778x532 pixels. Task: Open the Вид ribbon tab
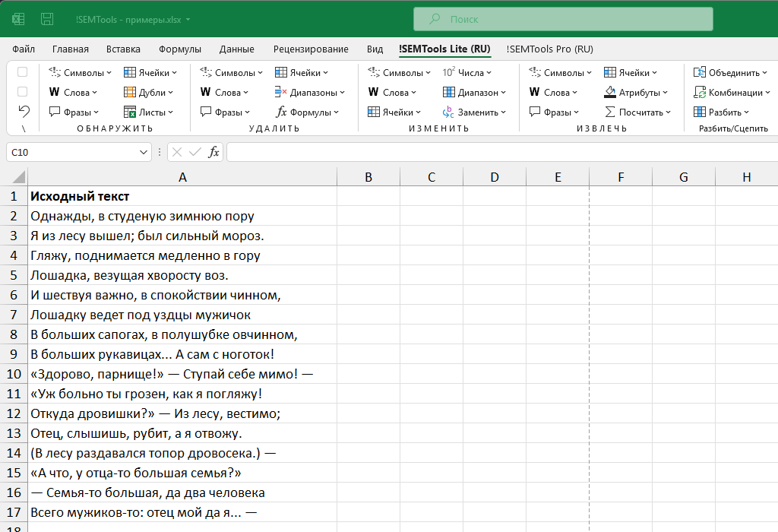[375, 49]
